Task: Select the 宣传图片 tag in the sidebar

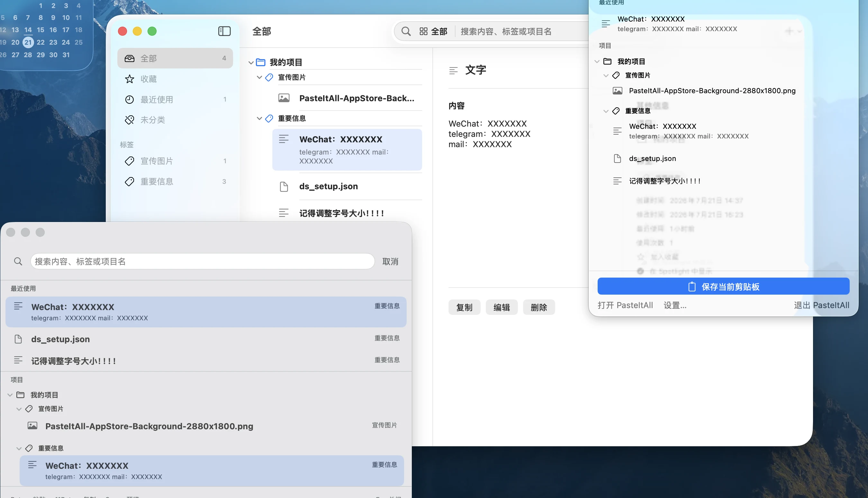Action: (175, 161)
